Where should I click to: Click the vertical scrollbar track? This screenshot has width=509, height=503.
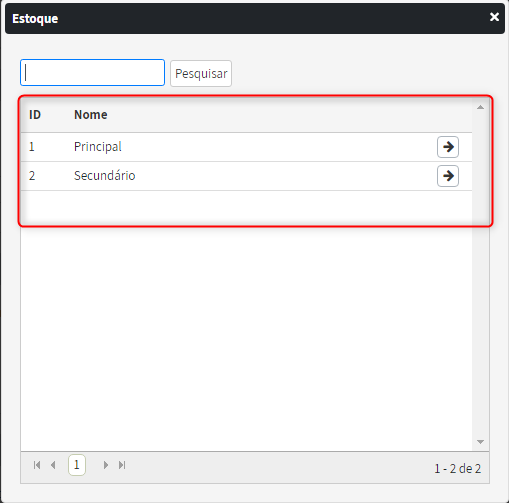click(480, 274)
